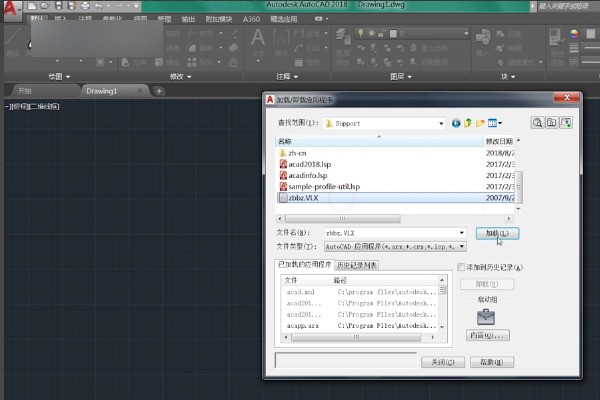Image resolution: width=600 pixels, height=400 pixels.
Task: Open the A360 ribbon tab
Action: point(251,19)
